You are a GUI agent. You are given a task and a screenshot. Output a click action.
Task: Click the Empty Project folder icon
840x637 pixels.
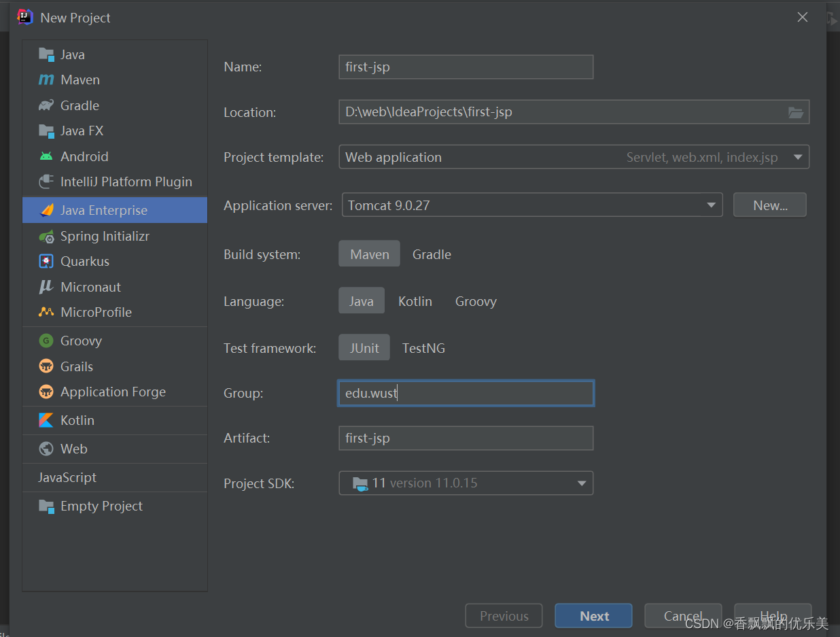pyautogui.click(x=46, y=506)
